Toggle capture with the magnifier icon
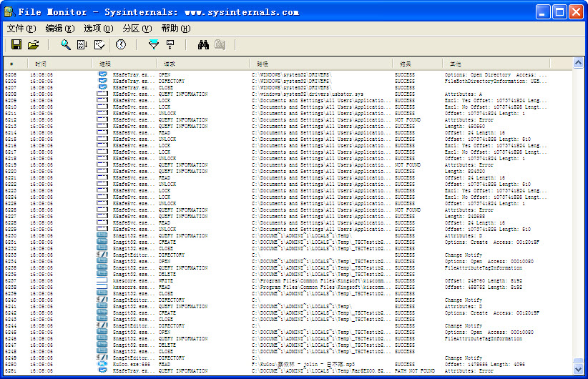Viewport: 588px width, 379px height. pyautogui.click(x=66, y=44)
